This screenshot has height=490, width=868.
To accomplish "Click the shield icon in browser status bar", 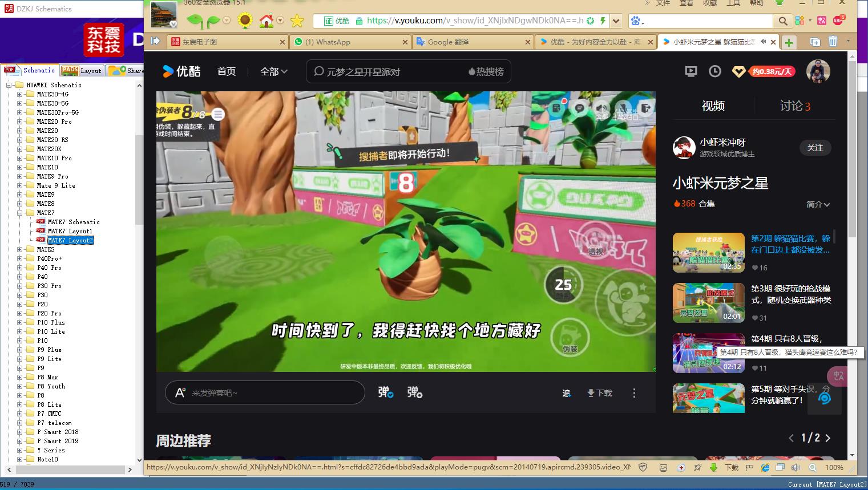I will pos(643,467).
